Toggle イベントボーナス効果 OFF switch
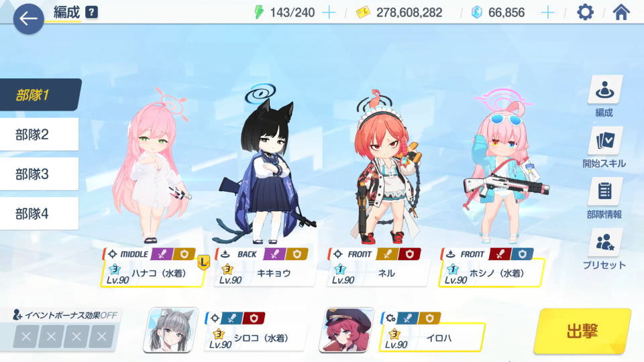 tap(66, 315)
